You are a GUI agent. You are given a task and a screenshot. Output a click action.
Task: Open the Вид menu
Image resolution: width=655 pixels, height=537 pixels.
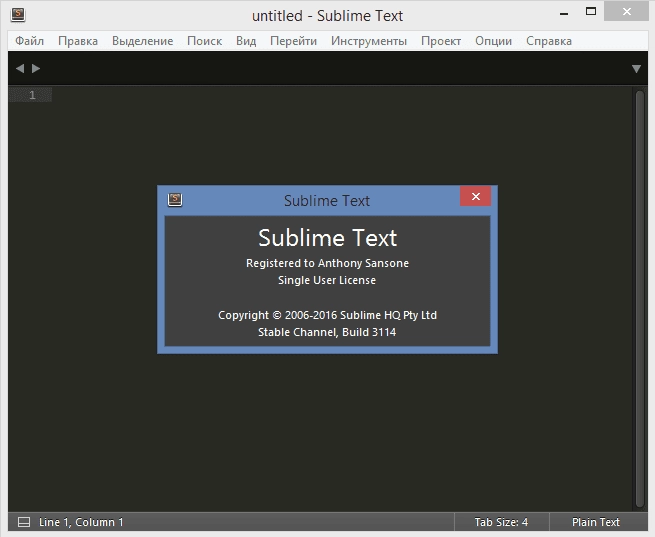(246, 41)
